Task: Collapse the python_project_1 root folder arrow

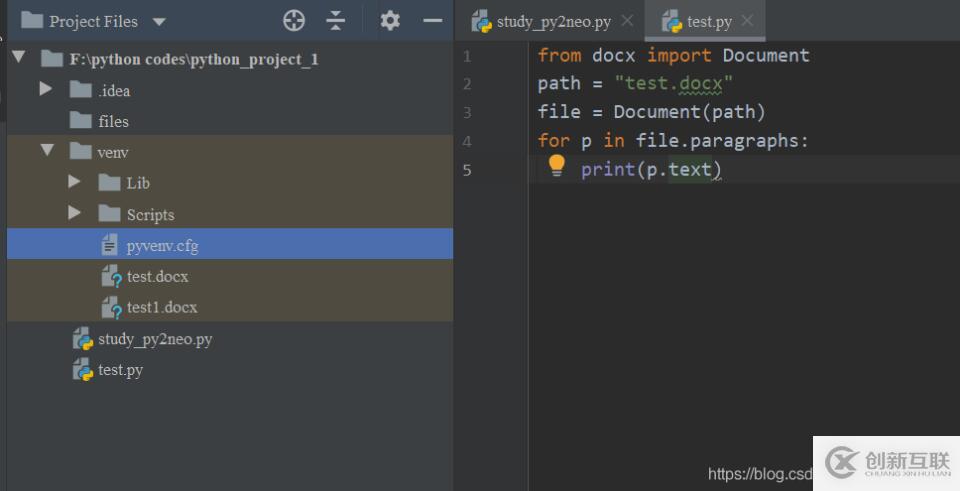Action: tap(18, 58)
